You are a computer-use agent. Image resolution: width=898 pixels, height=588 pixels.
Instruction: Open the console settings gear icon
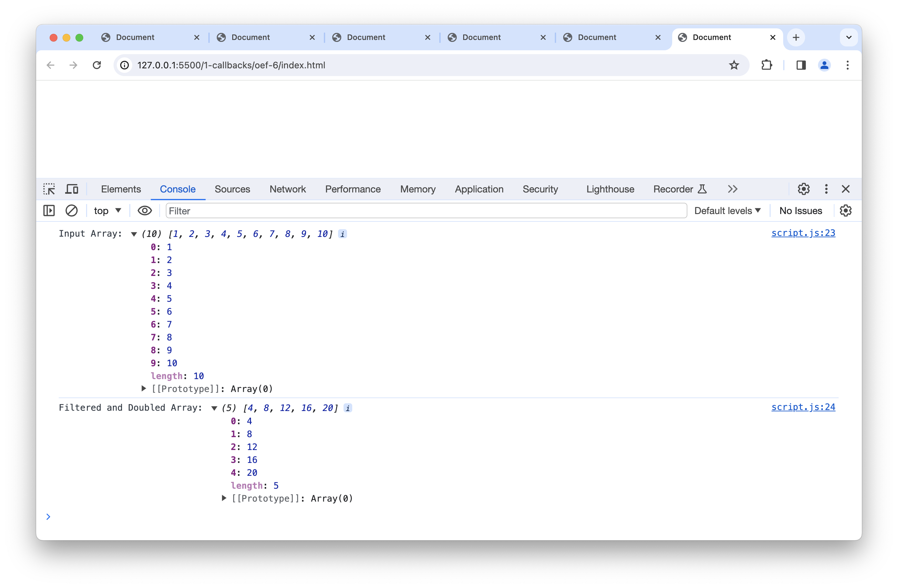(845, 211)
